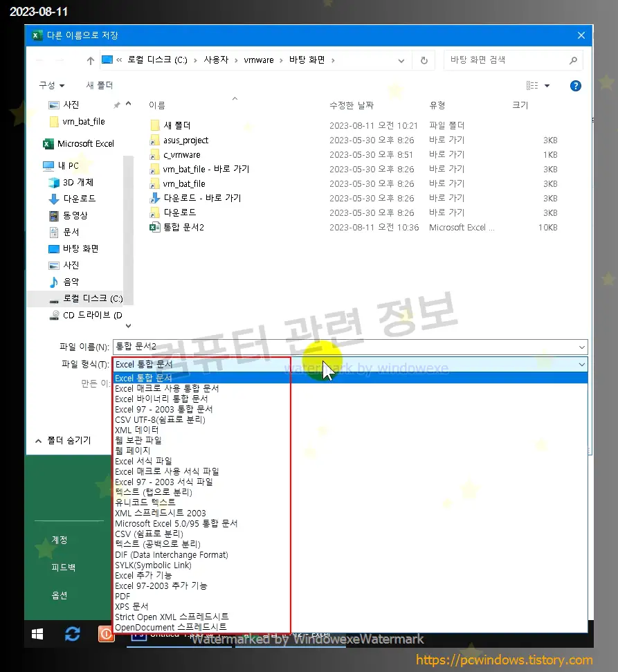Sort files by the 이름 column header
This screenshot has width=618, height=672.
(157, 105)
